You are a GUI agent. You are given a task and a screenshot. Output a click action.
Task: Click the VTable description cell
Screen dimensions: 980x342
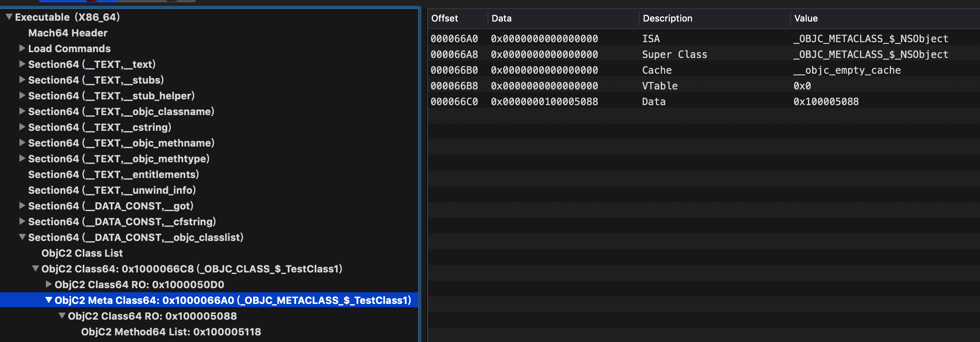(x=660, y=86)
